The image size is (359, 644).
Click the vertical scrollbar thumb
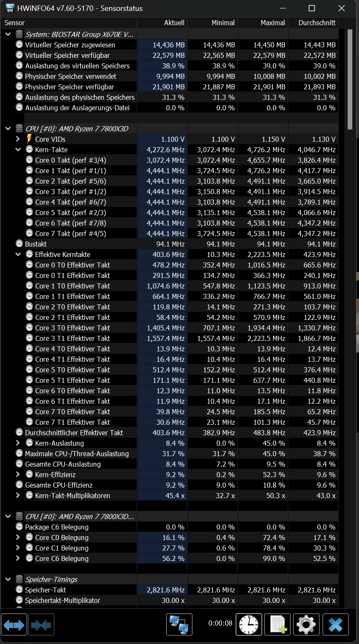(350, 79)
